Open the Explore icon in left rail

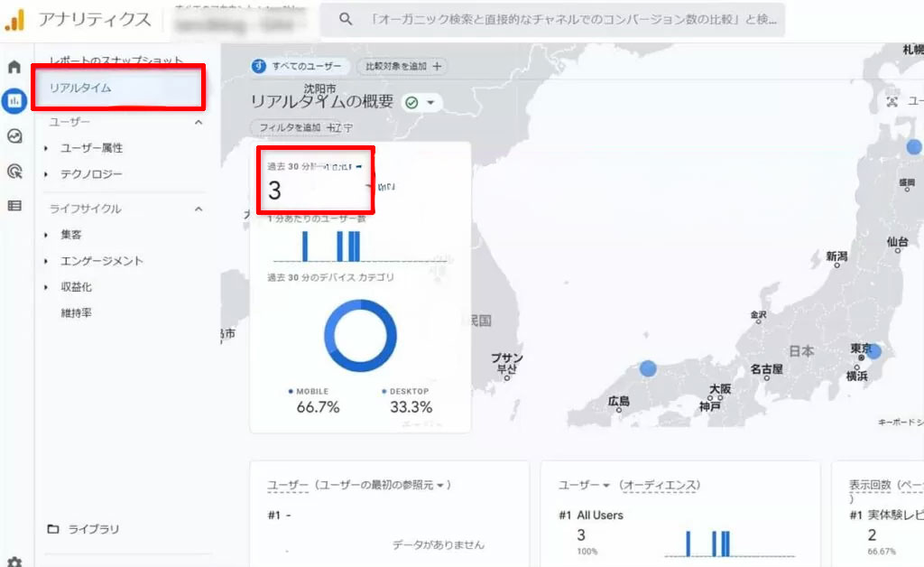[14, 136]
